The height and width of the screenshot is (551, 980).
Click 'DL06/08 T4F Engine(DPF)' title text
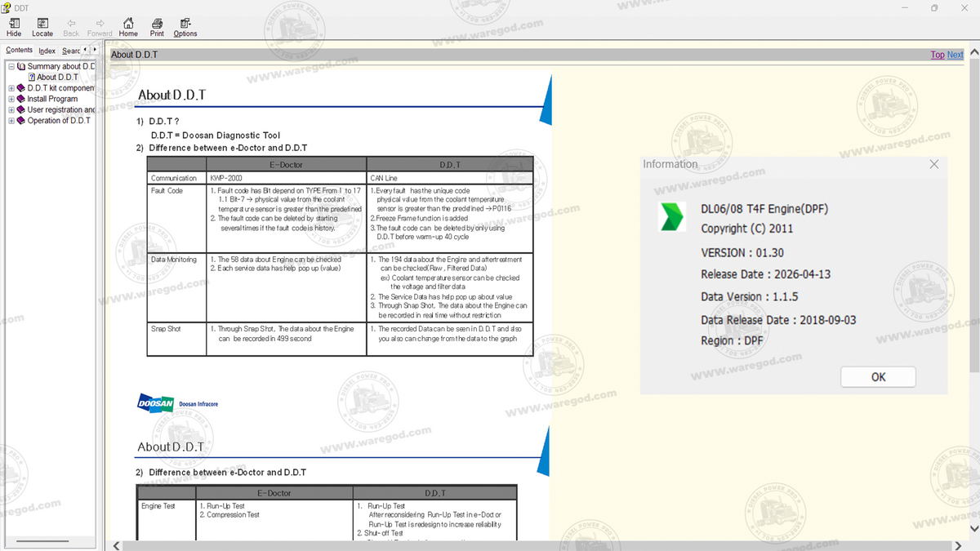pos(764,209)
